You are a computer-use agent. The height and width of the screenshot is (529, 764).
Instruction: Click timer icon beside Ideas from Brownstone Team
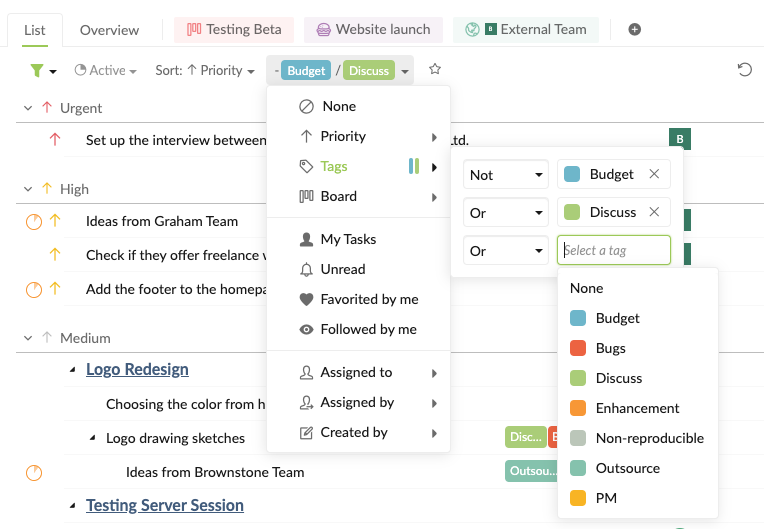34,472
